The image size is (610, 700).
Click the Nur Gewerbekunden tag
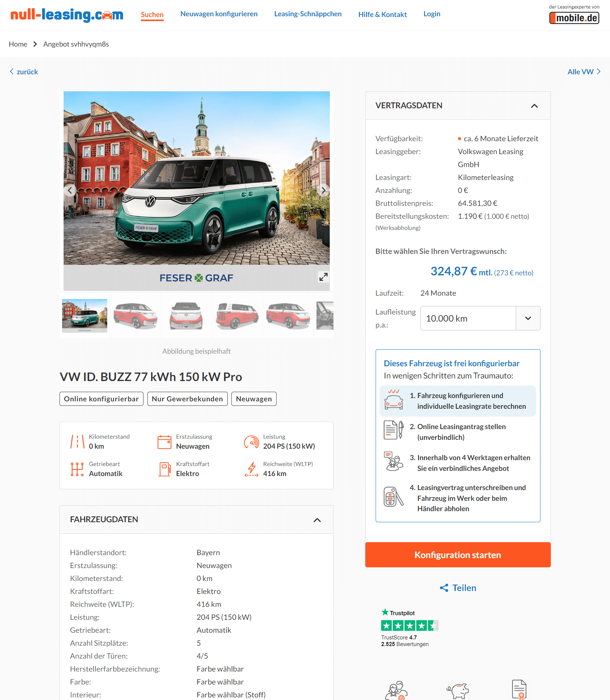[187, 399]
